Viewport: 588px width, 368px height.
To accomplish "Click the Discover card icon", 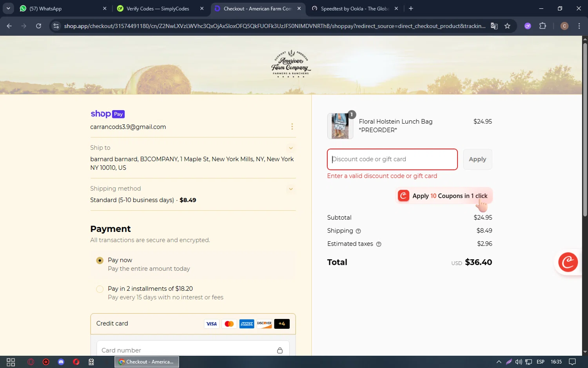I will [x=264, y=324].
